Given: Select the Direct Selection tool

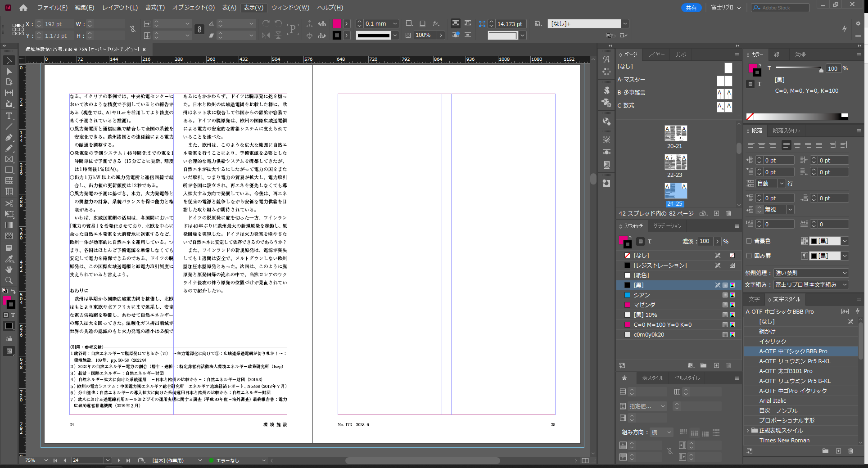Looking at the screenshot, I should coord(9,72).
